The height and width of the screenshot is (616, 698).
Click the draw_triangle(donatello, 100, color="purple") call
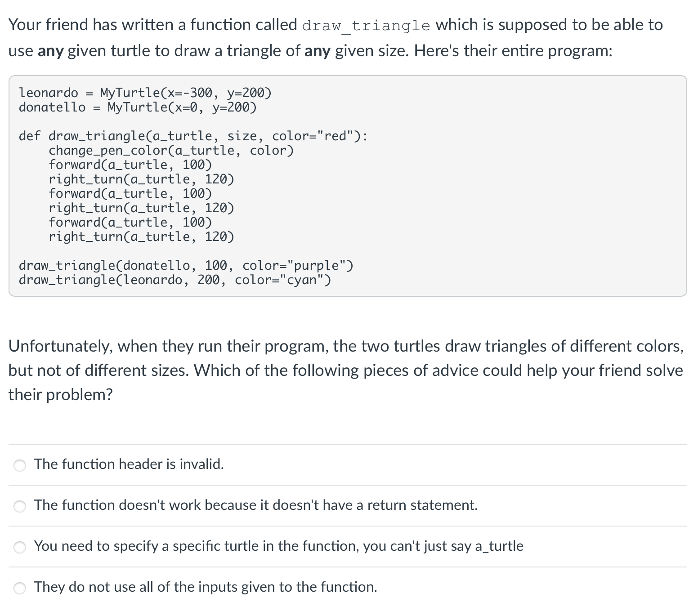(186, 265)
